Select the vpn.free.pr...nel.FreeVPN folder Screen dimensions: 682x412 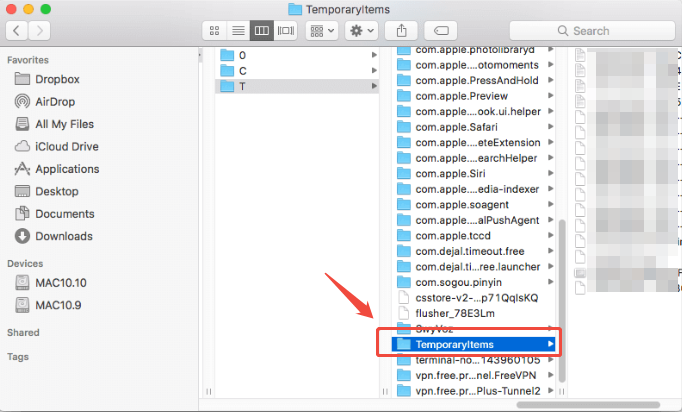(474, 375)
